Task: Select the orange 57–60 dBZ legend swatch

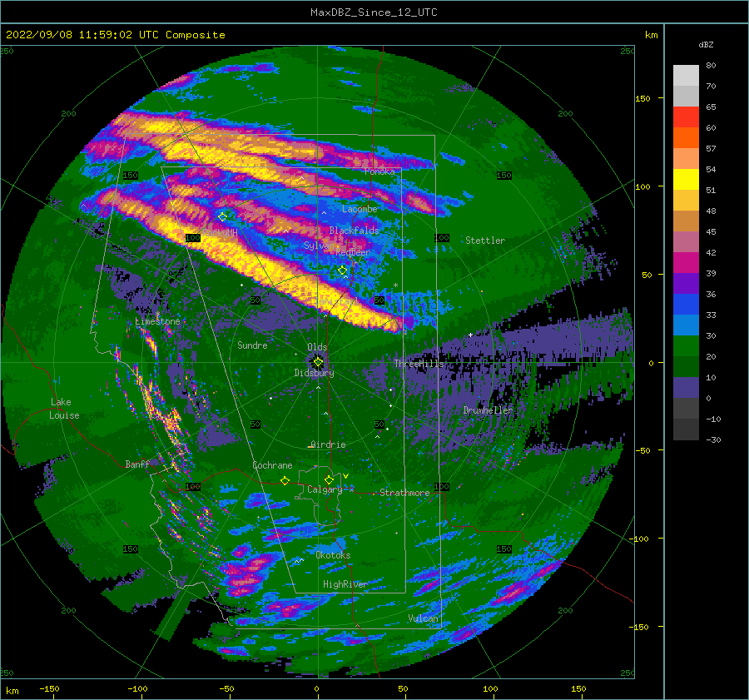Action: coord(686,138)
